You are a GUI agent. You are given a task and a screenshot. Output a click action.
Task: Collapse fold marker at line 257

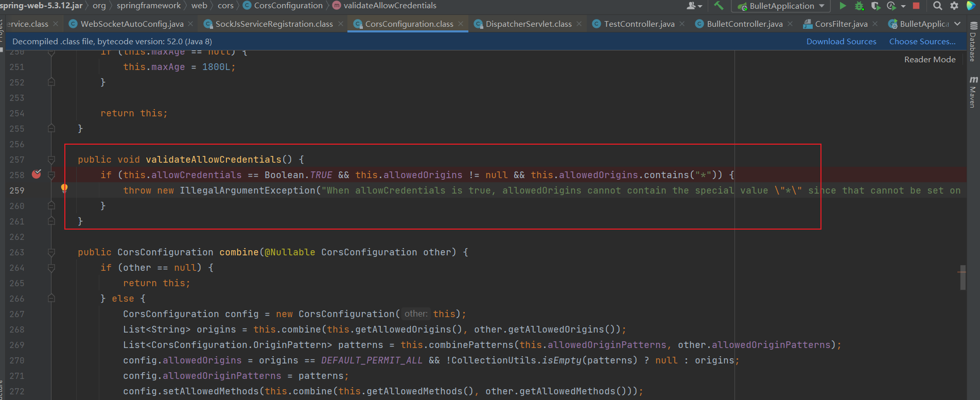(x=51, y=160)
